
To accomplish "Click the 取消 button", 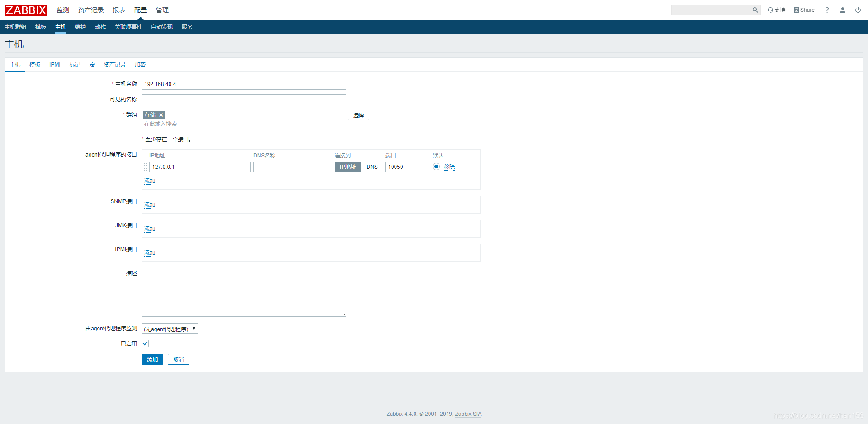I will 179,359.
